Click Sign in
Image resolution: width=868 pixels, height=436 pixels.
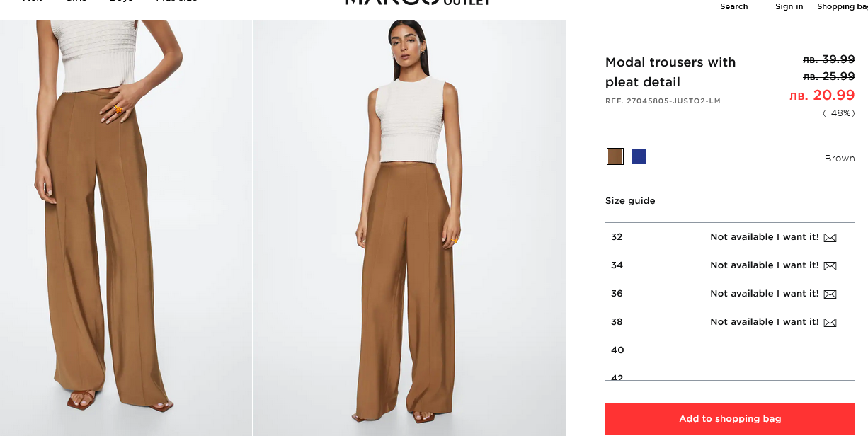[789, 6]
